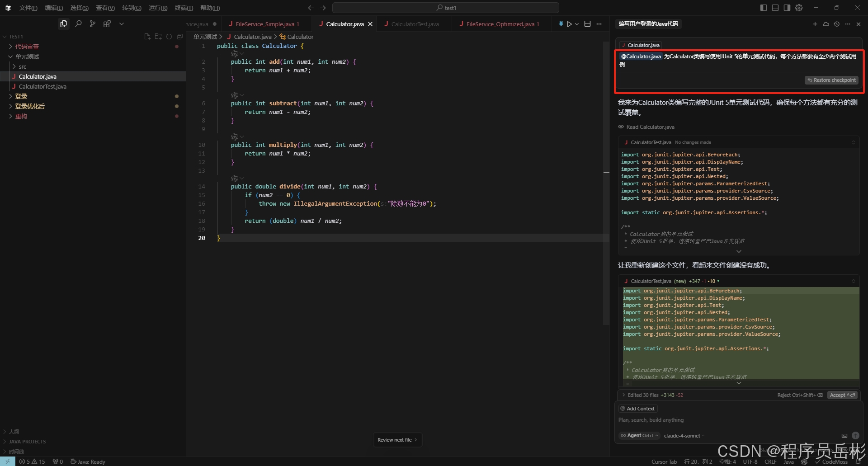868x466 pixels.
Task: Click the editor vertical scrollbar
Action: tap(606, 183)
